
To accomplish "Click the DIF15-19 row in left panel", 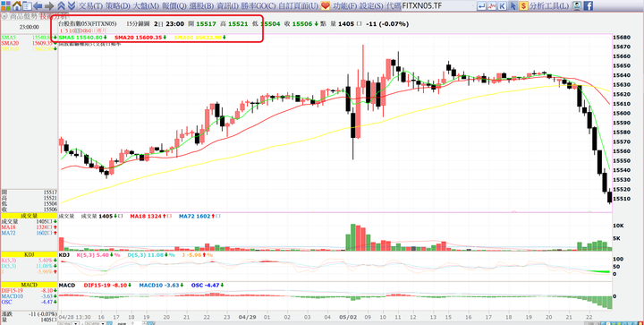I will (x=29, y=290).
